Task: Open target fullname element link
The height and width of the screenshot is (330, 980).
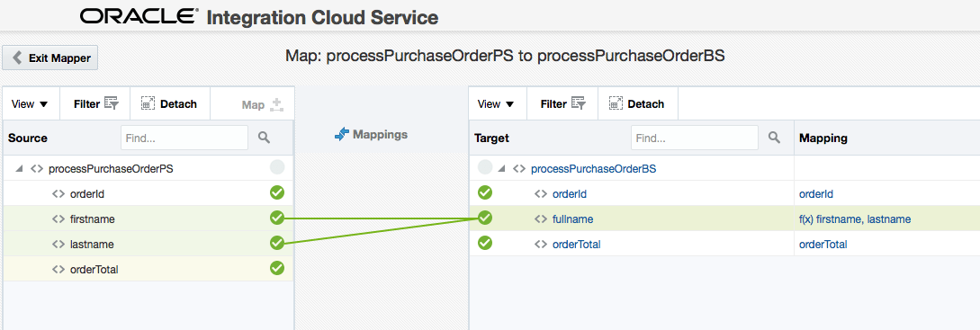Action: coord(572,219)
